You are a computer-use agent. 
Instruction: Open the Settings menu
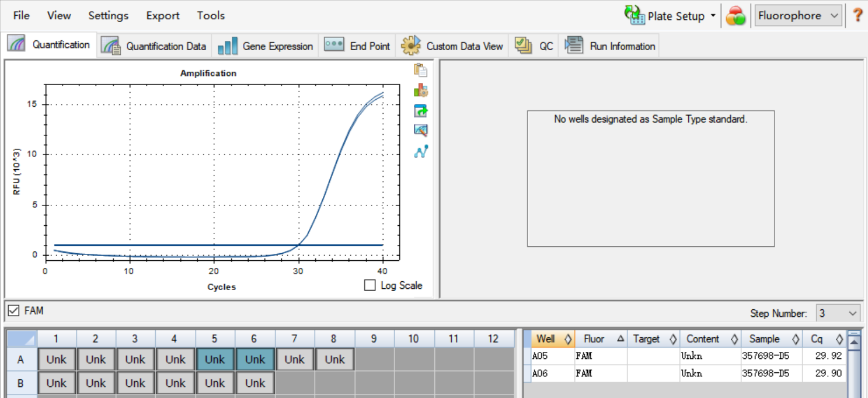coord(109,16)
